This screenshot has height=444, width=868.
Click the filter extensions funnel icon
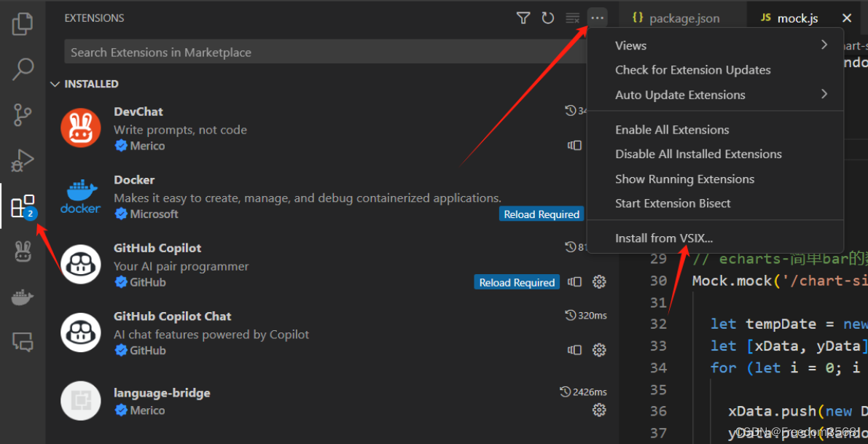pos(523,18)
